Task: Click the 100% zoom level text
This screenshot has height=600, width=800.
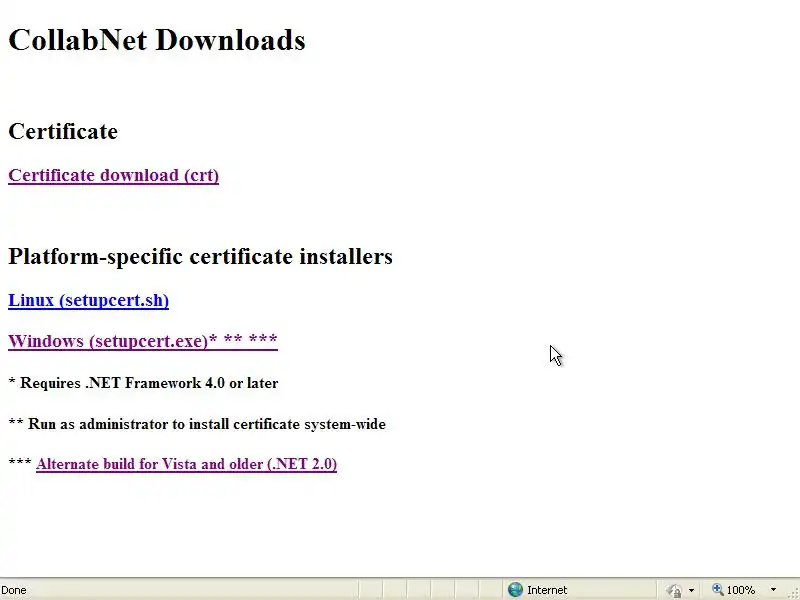Action: coord(741,590)
